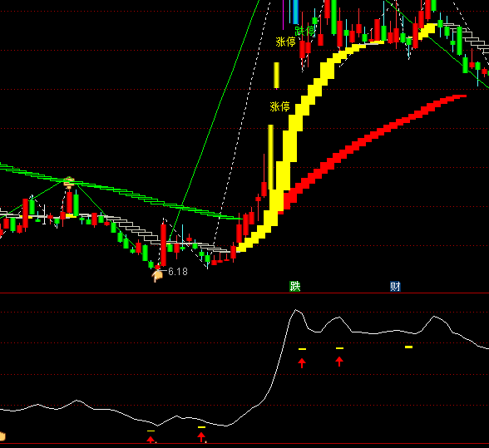
Task: Click the hand icon at indicator panel's left edge
Action: 2,436
